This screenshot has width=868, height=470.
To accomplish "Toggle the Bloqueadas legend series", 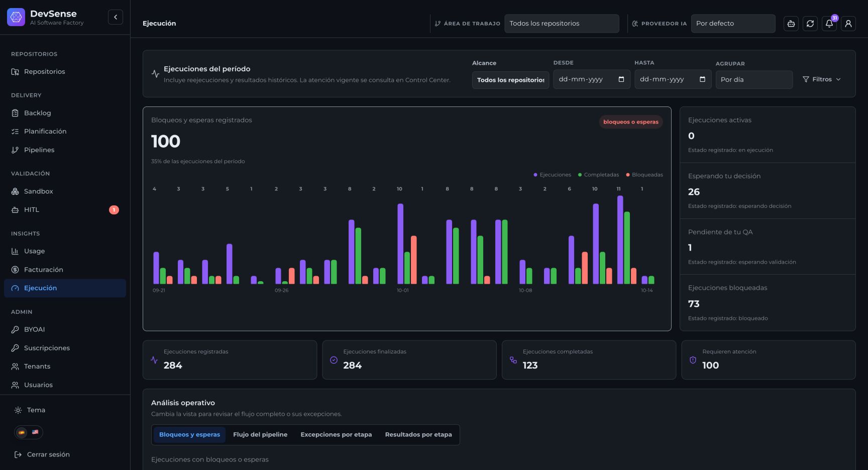I will click(x=644, y=175).
